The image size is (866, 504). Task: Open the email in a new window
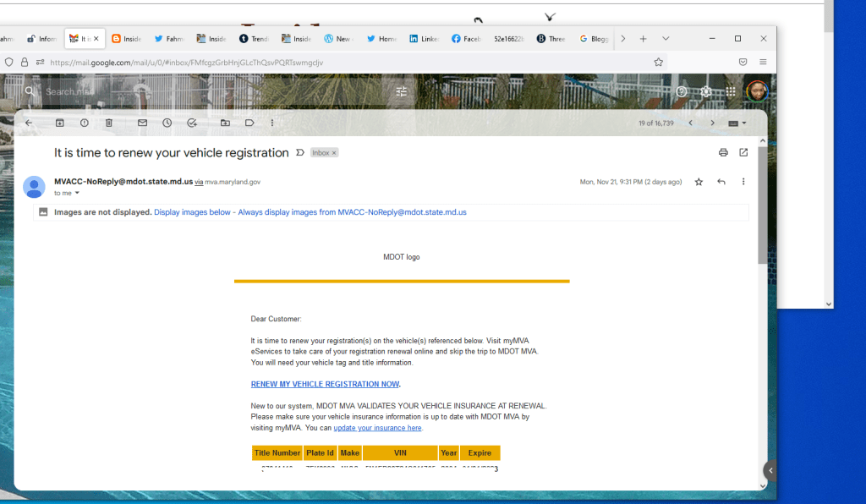pos(743,152)
